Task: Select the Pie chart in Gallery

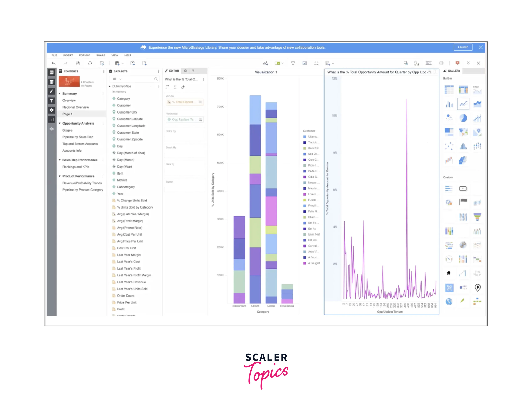Action: tap(463, 118)
